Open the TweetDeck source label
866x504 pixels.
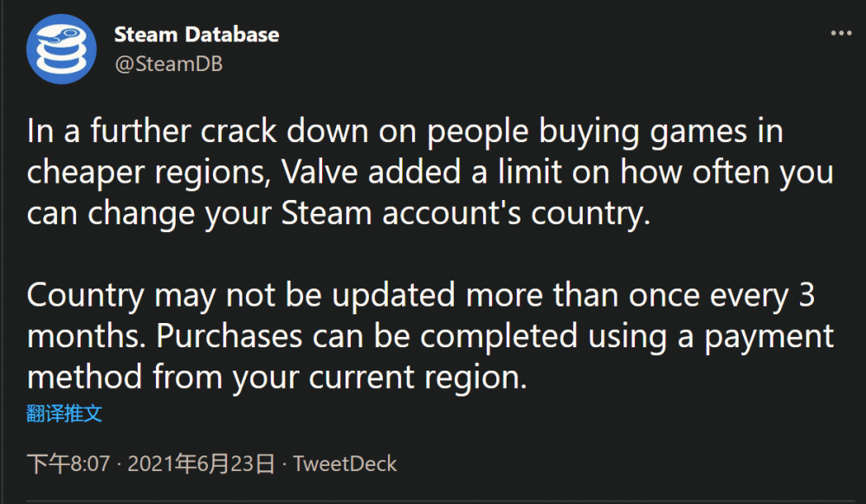coord(345,463)
